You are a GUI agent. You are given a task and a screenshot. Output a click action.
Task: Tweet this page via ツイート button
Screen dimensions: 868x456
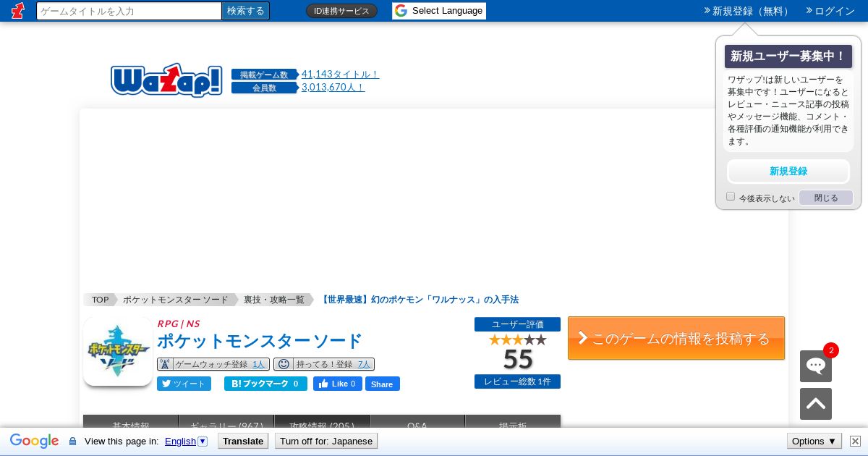point(184,384)
